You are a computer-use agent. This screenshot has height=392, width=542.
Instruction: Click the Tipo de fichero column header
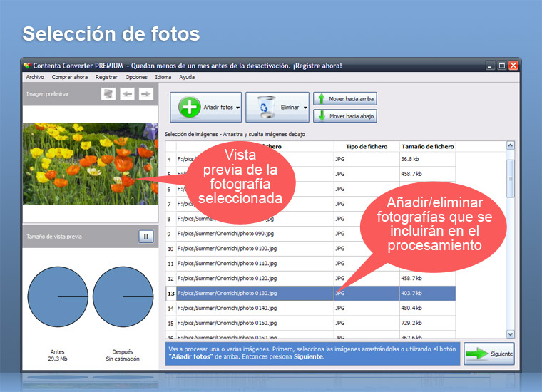click(367, 146)
